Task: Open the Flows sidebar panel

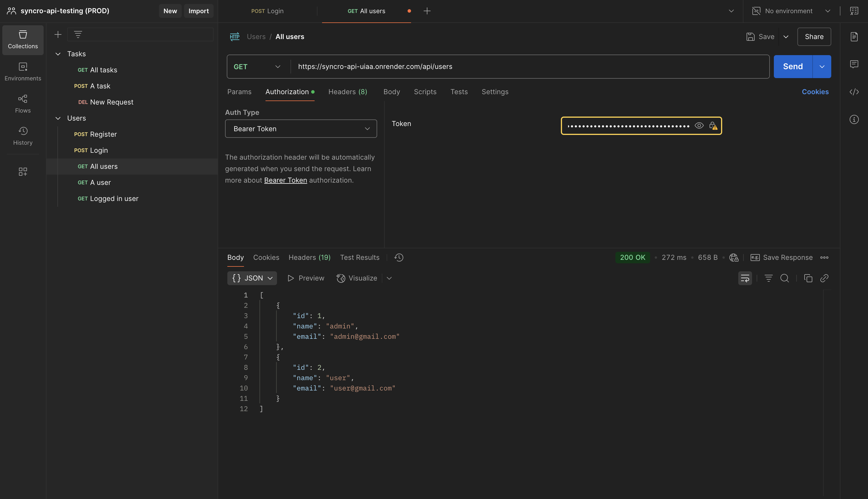Action: pyautogui.click(x=23, y=104)
